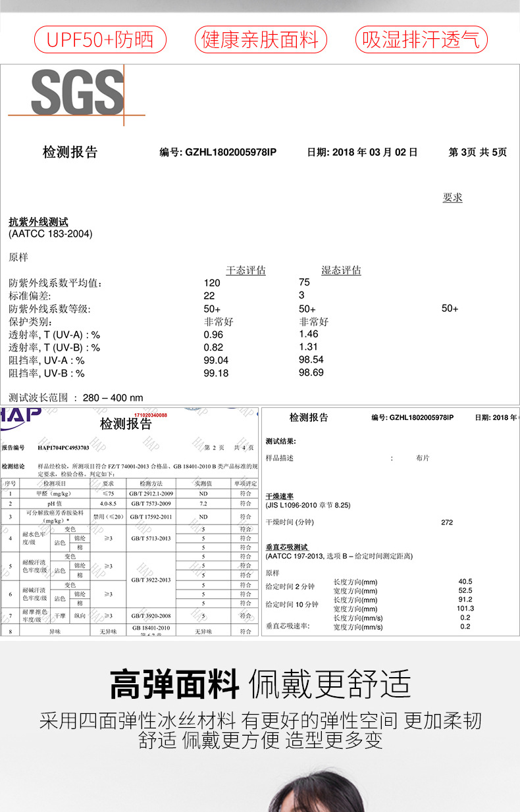Select the blocking rate value 98.54
520x812 pixels.
(x=311, y=359)
